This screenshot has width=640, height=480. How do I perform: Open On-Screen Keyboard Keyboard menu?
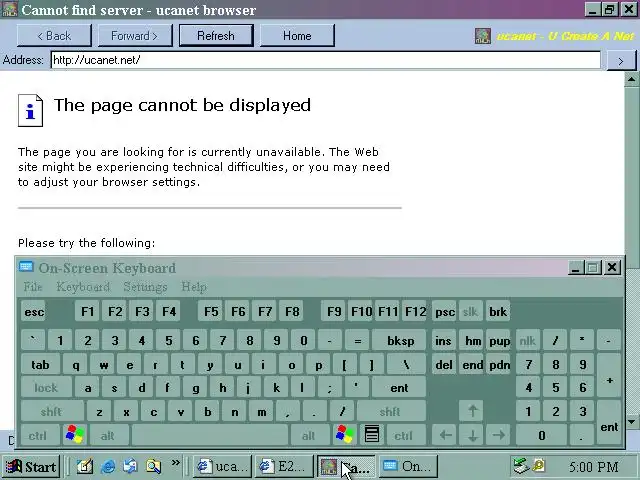click(83, 287)
